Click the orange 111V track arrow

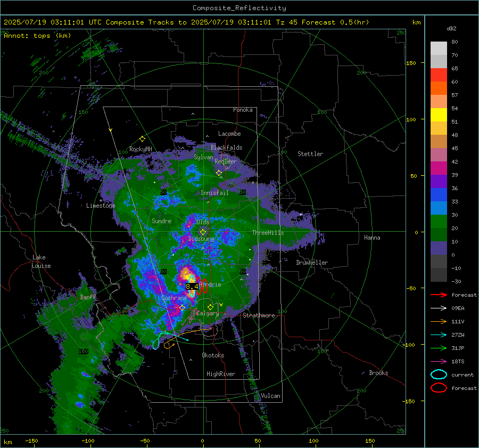tap(439, 321)
